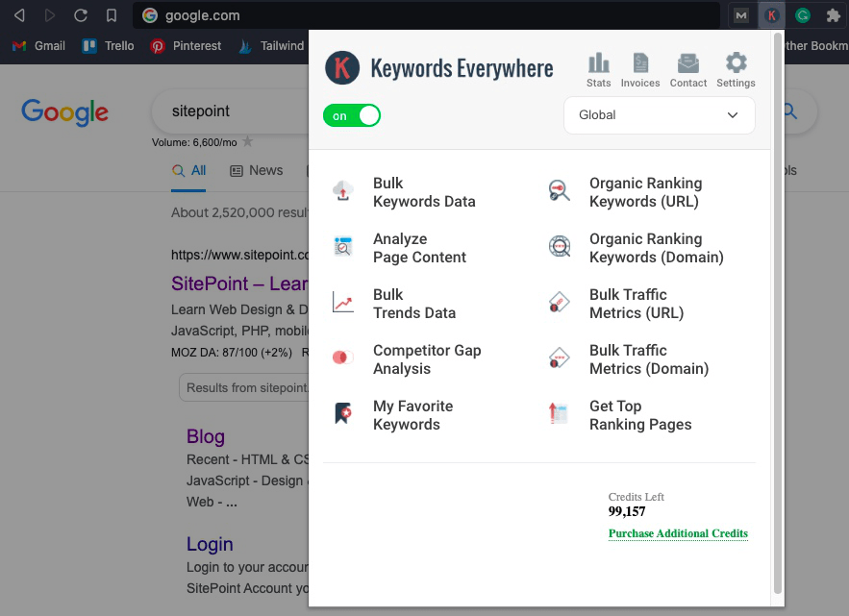Open the Login sitelink result
This screenshot has width=849, height=616.
tap(210, 544)
